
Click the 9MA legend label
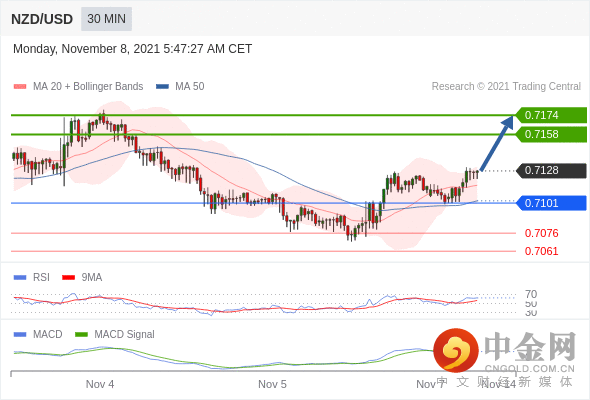tap(91, 278)
